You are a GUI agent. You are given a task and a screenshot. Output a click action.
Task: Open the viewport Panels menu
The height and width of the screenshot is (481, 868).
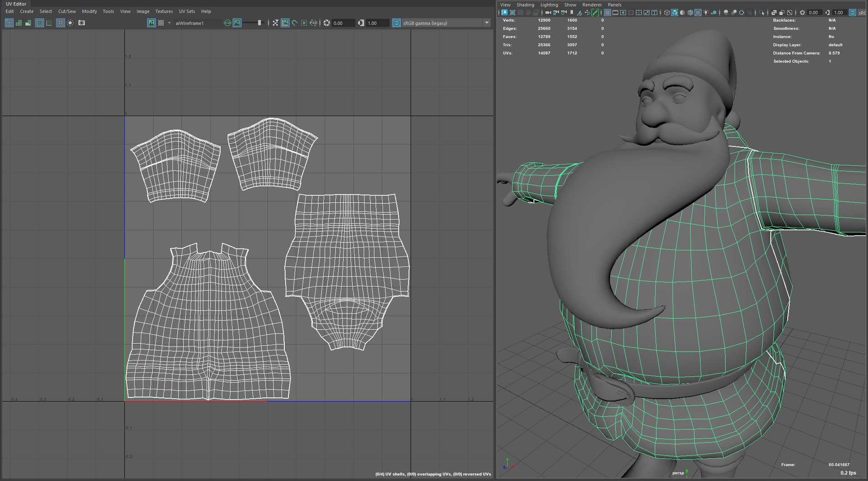tap(614, 5)
